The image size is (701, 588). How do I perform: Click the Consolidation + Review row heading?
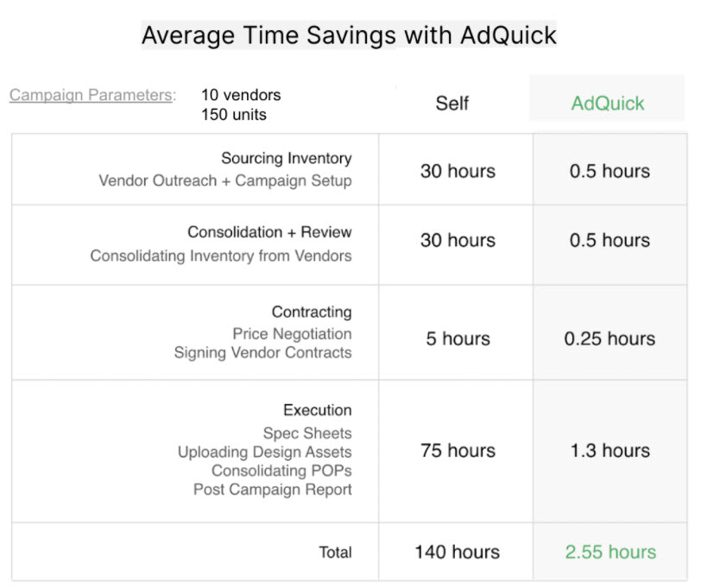tap(269, 232)
